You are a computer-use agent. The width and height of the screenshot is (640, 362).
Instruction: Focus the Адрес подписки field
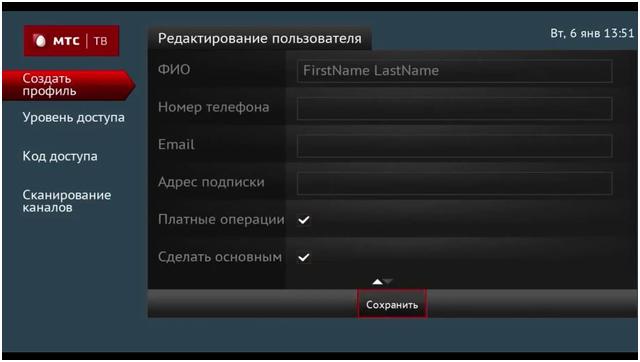(x=454, y=183)
